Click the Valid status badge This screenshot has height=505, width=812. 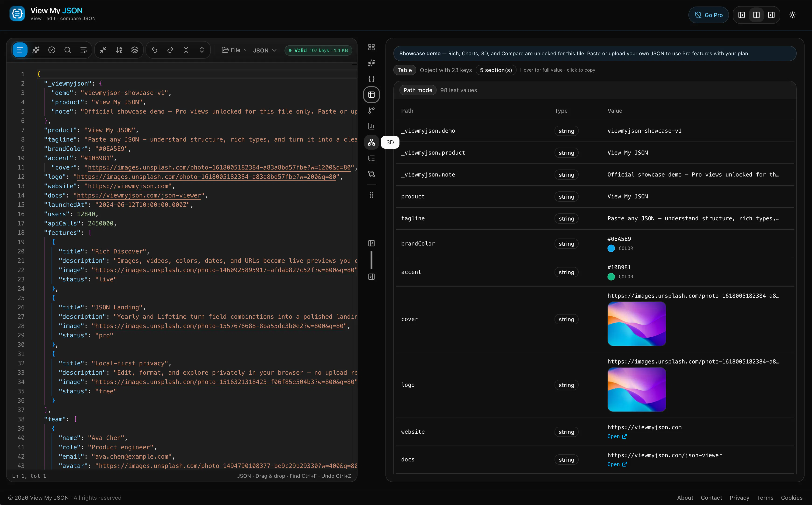[318, 50]
